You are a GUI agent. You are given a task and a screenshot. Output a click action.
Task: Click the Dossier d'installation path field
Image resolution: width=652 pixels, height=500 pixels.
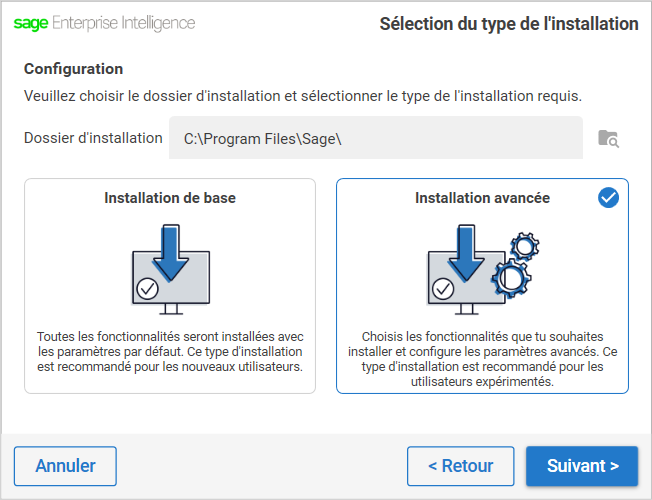coord(376,138)
